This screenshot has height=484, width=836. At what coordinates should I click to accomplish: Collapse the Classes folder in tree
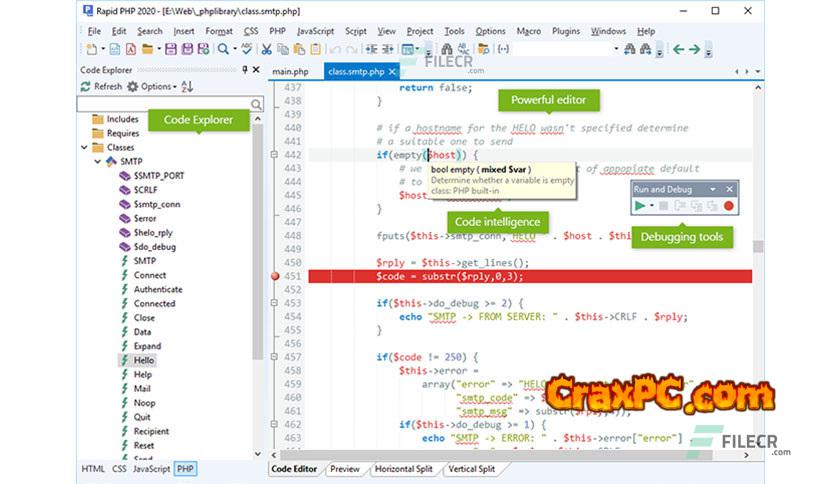click(x=84, y=147)
